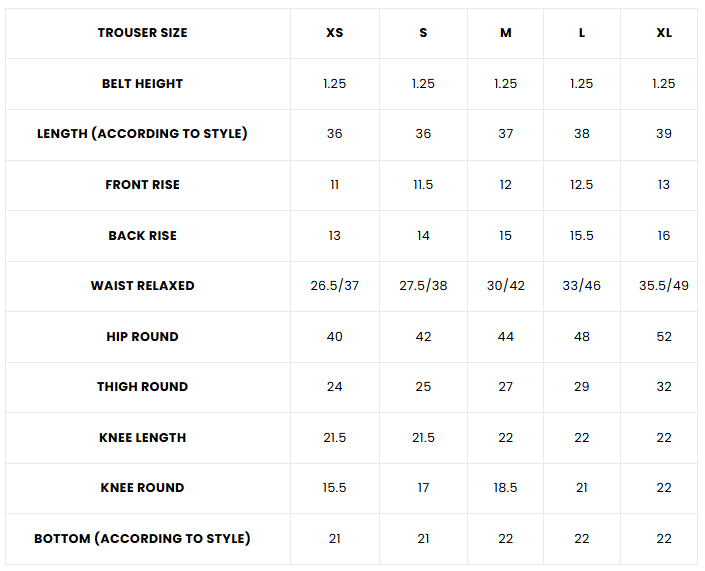This screenshot has width=705, height=571.
Task: Click the TROUSER SIZE header cell
Action: pyautogui.click(x=142, y=33)
